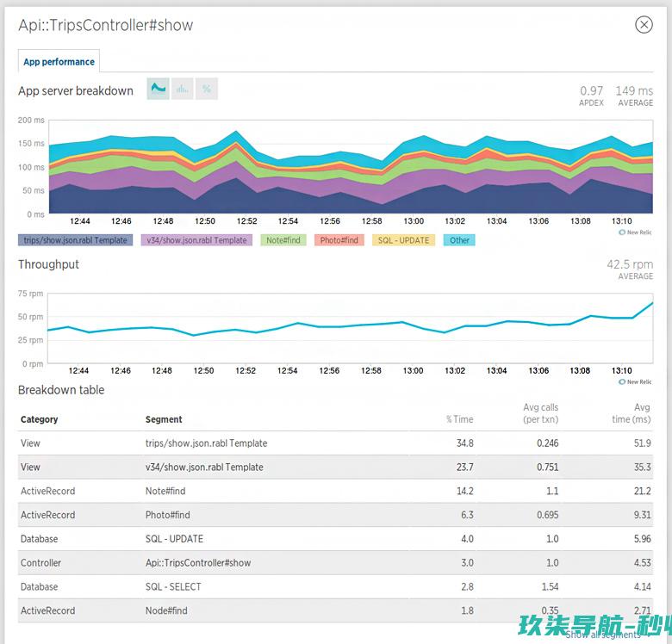Sort table by % Time column
The image size is (672, 644).
click(459, 419)
